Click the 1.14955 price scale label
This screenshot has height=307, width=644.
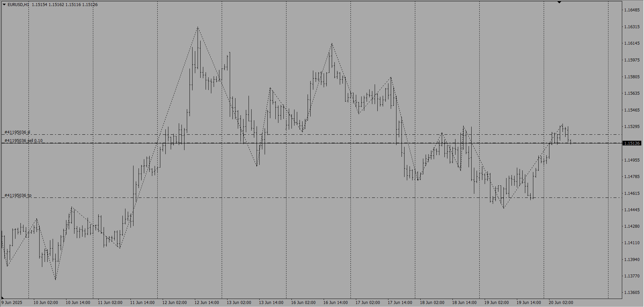point(632,160)
